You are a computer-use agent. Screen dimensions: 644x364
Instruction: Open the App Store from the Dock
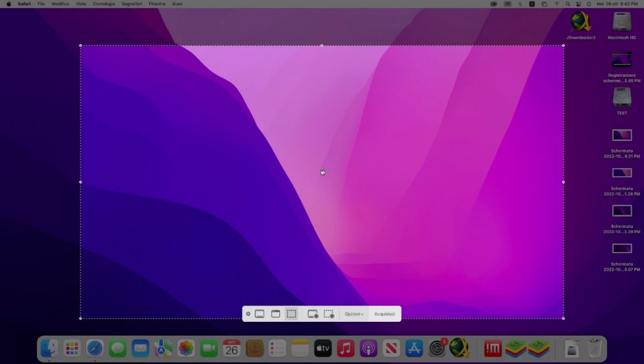(414, 348)
